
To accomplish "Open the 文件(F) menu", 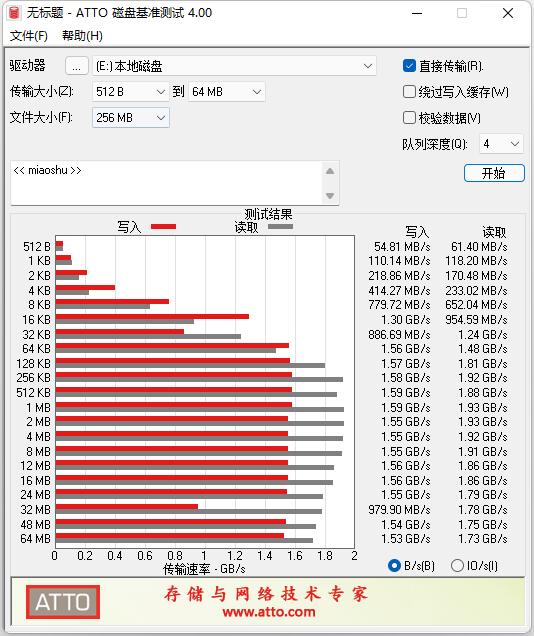I will [29, 36].
